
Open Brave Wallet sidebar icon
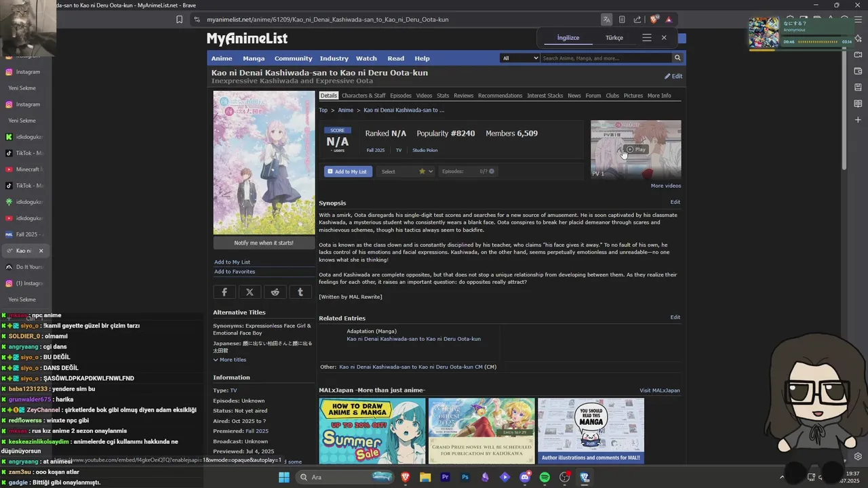point(858,71)
